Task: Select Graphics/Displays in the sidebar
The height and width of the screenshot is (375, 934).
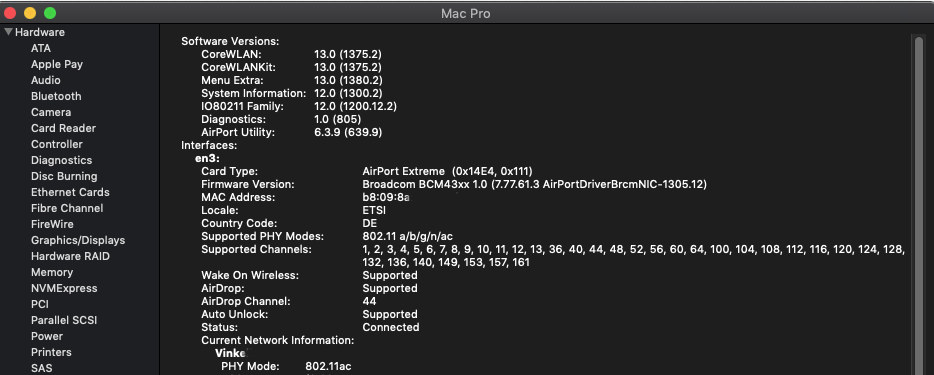Action: [x=78, y=240]
